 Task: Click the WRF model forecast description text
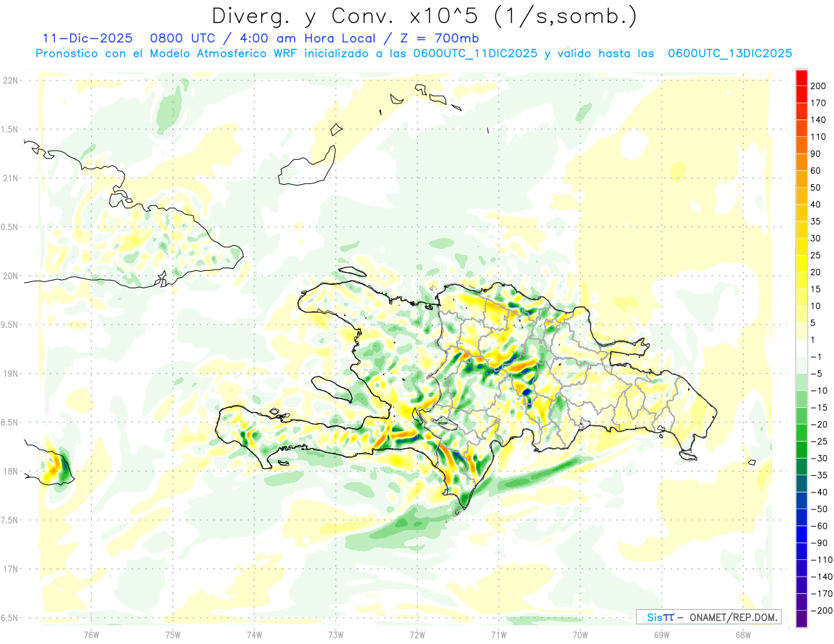(x=414, y=53)
